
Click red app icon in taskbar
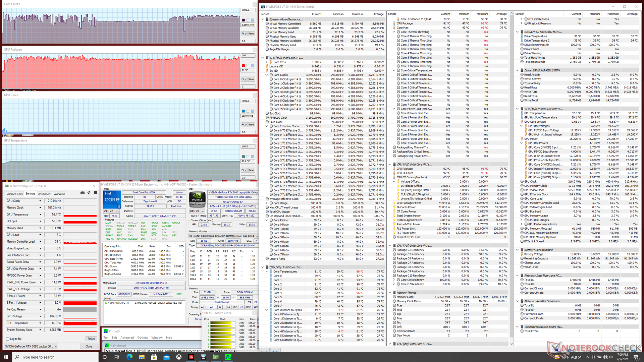pos(191,357)
